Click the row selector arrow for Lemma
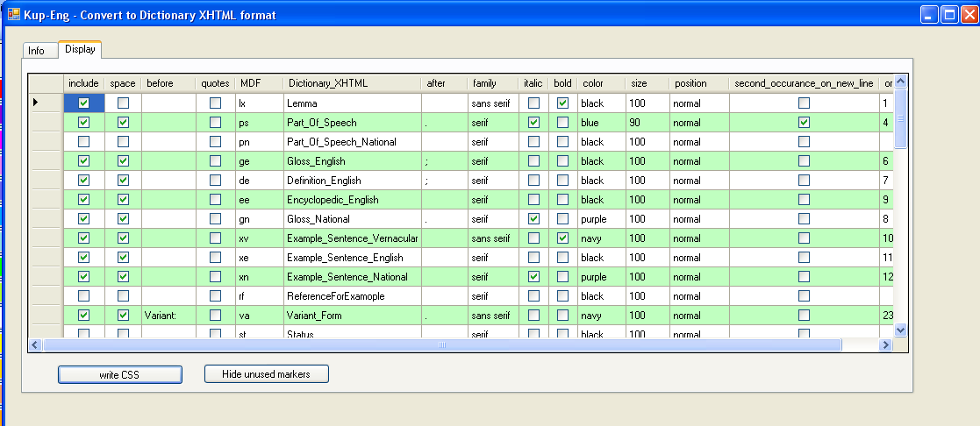The width and height of the screenshot is (980, 426). coord(36,103)
